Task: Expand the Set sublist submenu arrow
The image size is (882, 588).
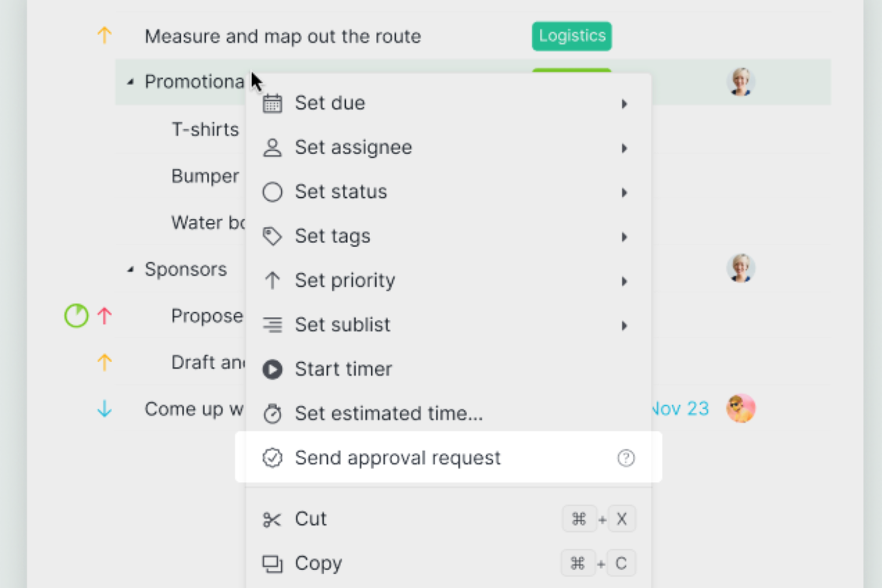Action: click(624, 326)
